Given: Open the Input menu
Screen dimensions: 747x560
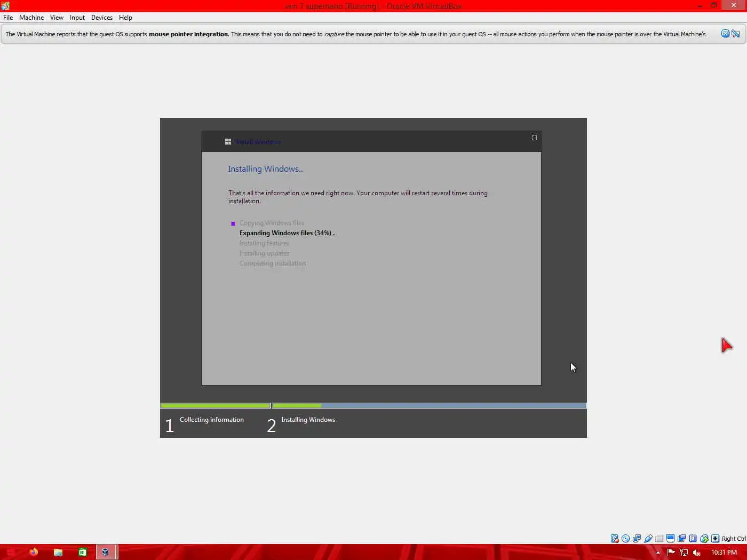Looking at the screenshot, I should [77, 18].
